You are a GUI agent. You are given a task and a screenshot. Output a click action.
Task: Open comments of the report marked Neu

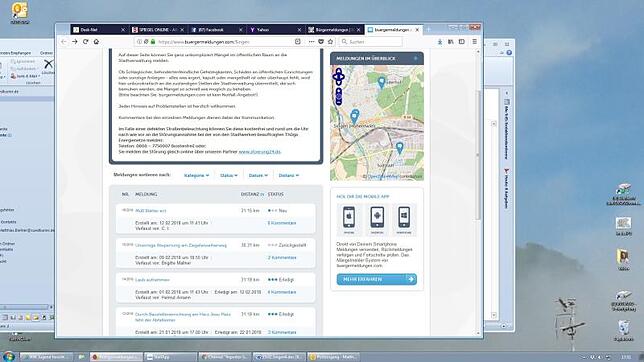282,223
